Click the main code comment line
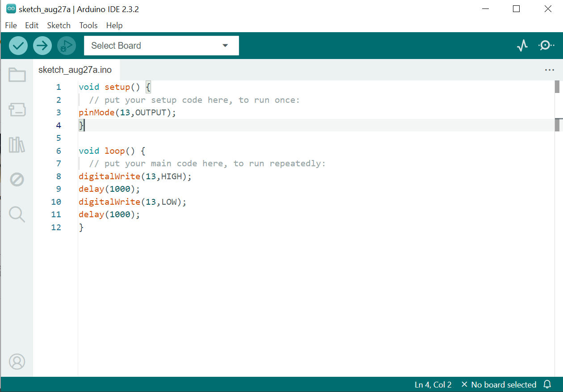The image size is (563, 392). coord(207,164)
